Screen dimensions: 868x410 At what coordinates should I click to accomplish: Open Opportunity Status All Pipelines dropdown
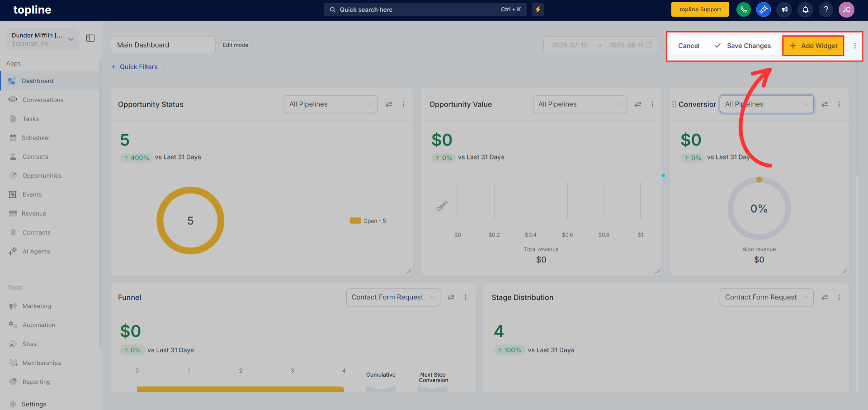[331, 104]
